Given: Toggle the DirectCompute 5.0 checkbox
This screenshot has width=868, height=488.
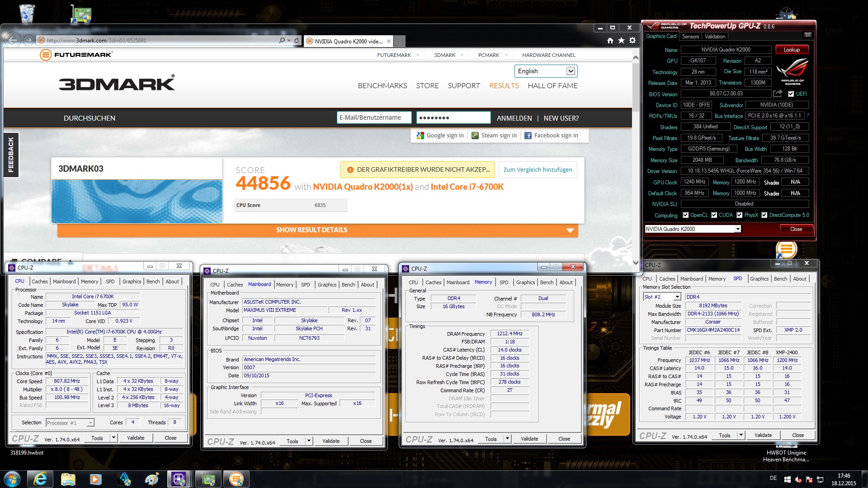Looking at the screenshot, I should point(764,215).
